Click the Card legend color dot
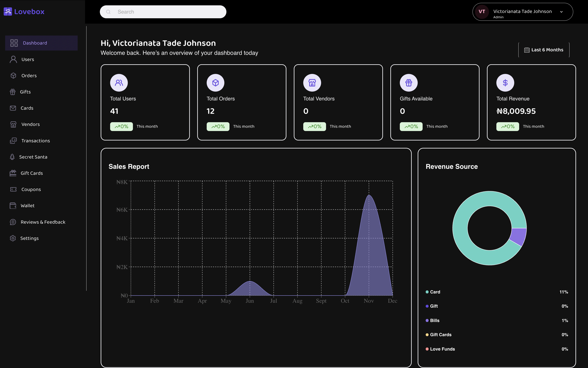 [427, 292]
